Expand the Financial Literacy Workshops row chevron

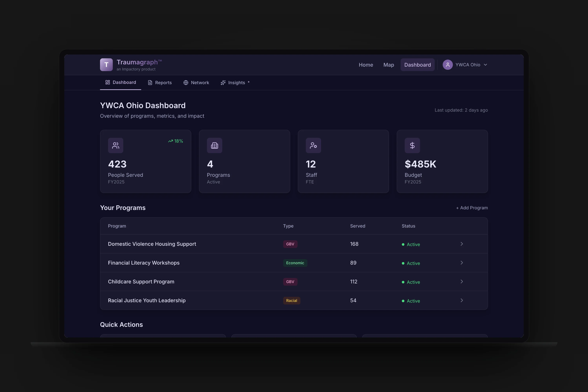[462, 263]
